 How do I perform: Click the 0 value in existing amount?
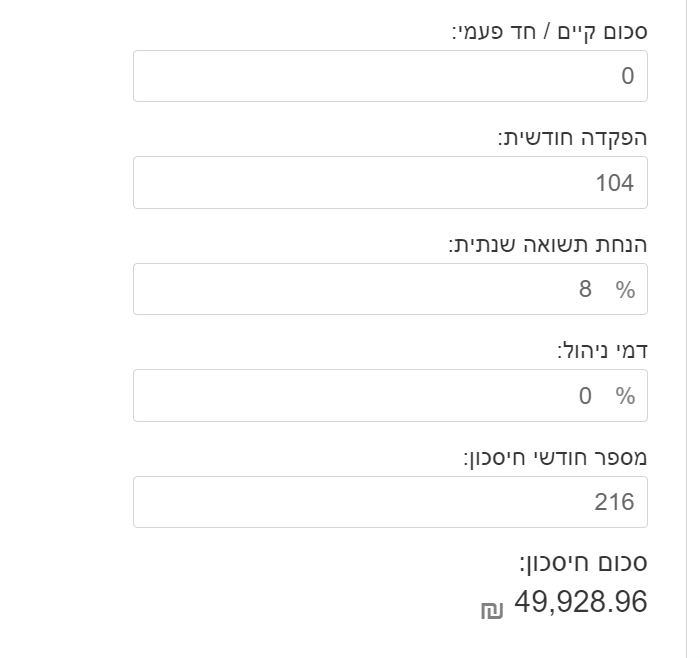[628, 76]
